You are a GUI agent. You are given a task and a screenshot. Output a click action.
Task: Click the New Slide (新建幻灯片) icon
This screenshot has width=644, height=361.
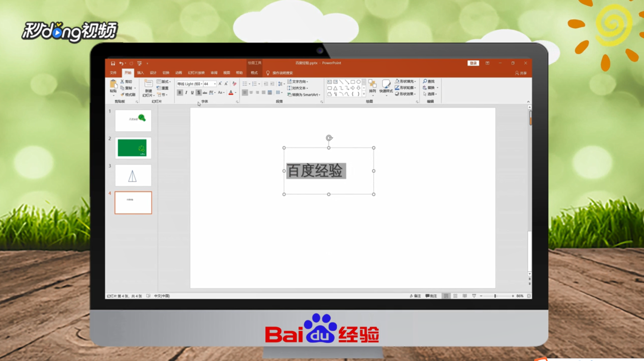click(148, 84)
